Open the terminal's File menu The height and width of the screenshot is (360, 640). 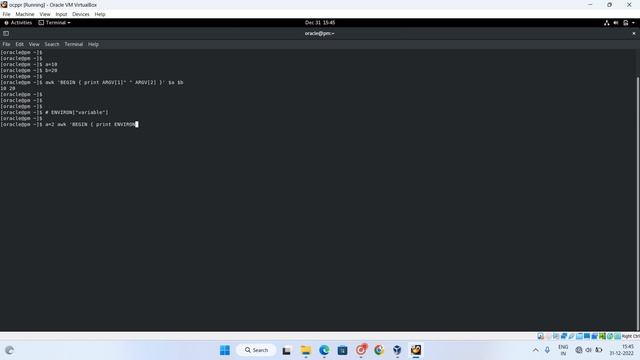[6, 44]
